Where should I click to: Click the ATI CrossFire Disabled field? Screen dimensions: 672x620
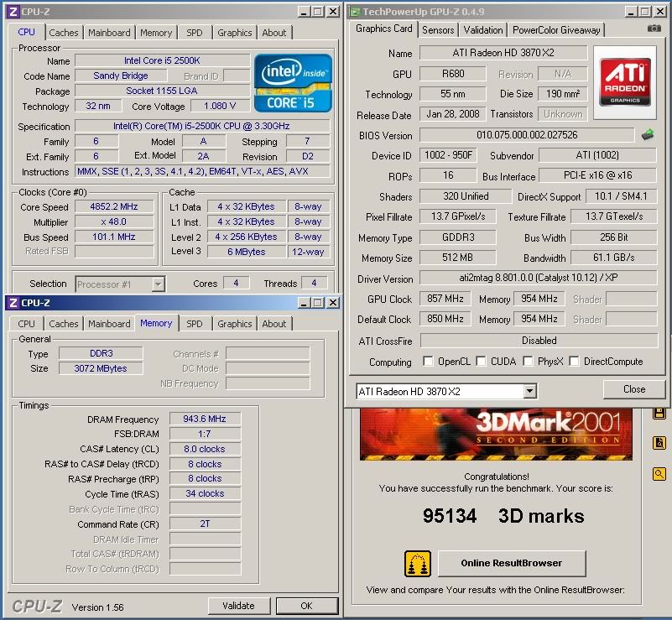click(x=539, y=341)
